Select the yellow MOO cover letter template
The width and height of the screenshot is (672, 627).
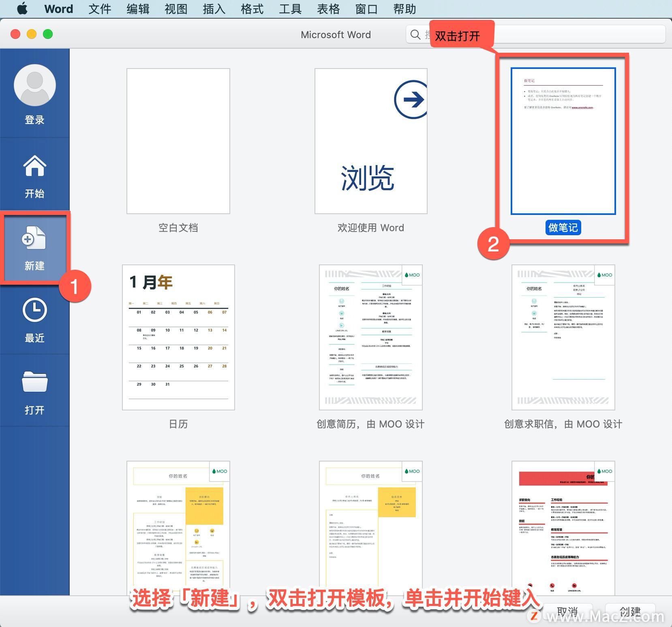point(371,528)
